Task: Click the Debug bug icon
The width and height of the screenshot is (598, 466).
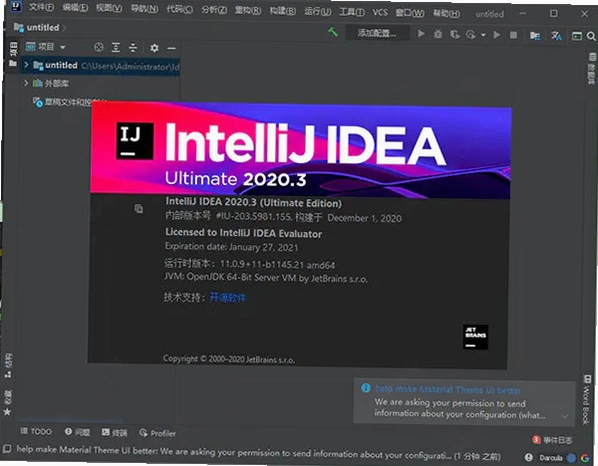Action: click(x=438, y=34)
